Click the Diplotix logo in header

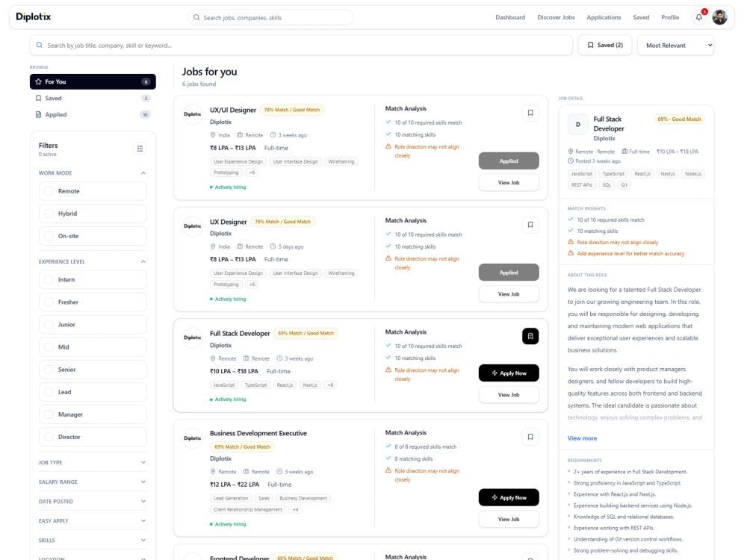[34, 16]
